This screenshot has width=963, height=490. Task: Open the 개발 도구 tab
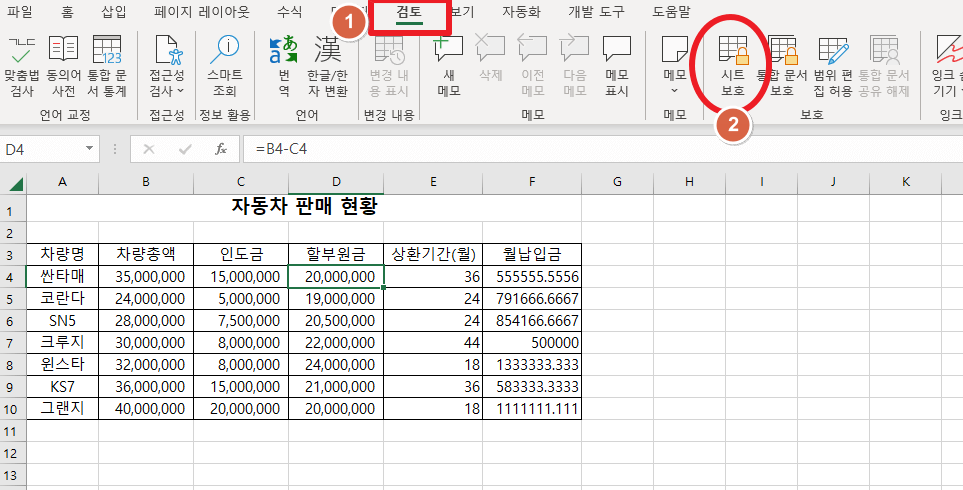coord(594,11)
